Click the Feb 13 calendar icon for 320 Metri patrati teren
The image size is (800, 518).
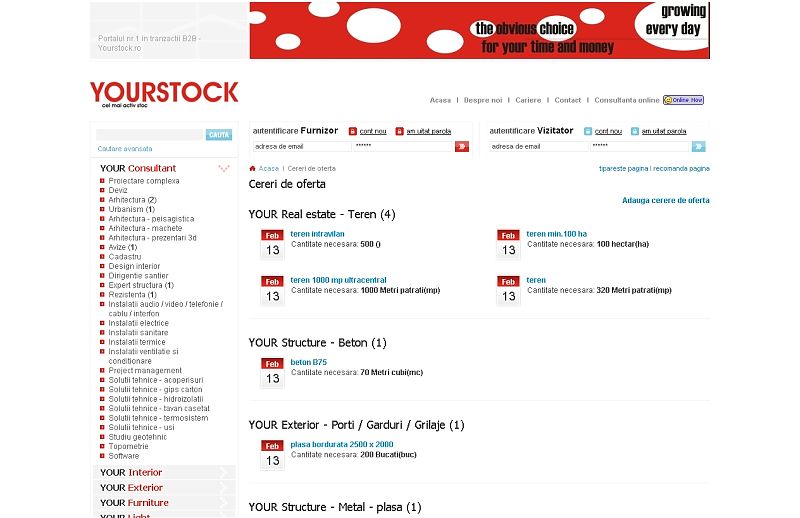coord(508,291)
